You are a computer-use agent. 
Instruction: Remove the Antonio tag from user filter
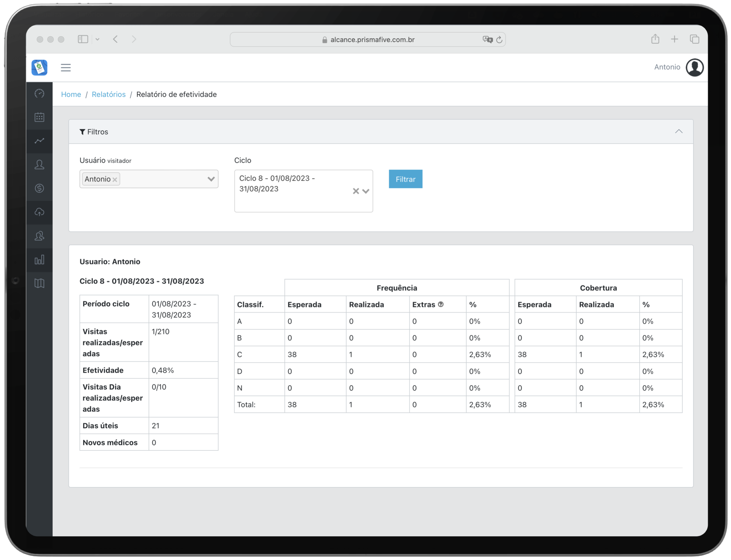coord(115,180)
